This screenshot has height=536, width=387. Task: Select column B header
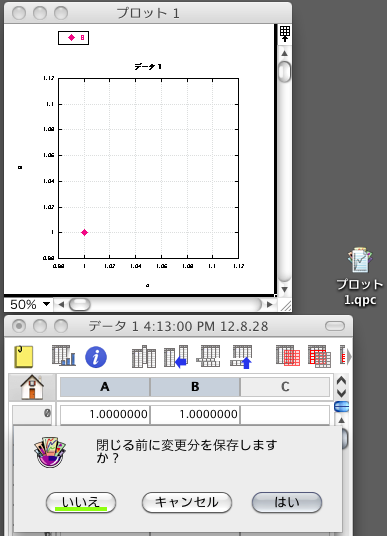pyautogui.click(x=195, y=387)
